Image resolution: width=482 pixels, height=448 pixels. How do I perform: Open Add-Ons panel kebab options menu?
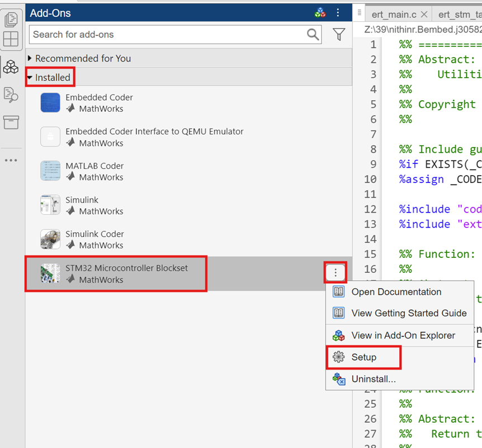(338, 13)
